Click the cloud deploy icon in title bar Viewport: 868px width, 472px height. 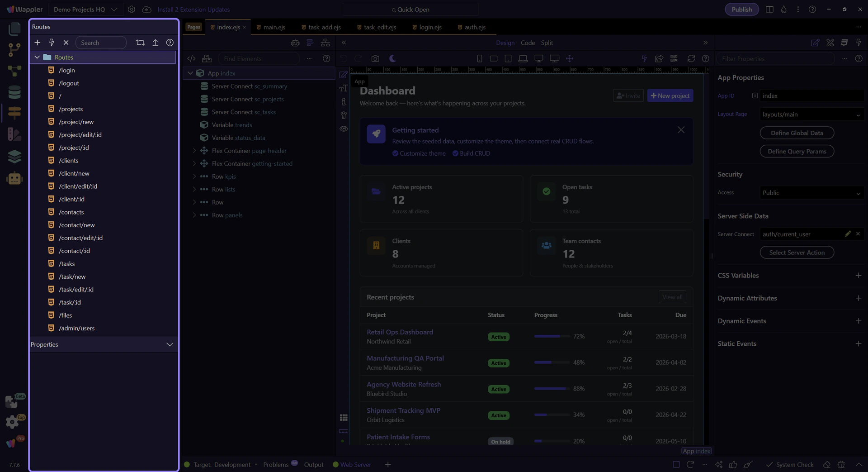(x=146, y=10)
